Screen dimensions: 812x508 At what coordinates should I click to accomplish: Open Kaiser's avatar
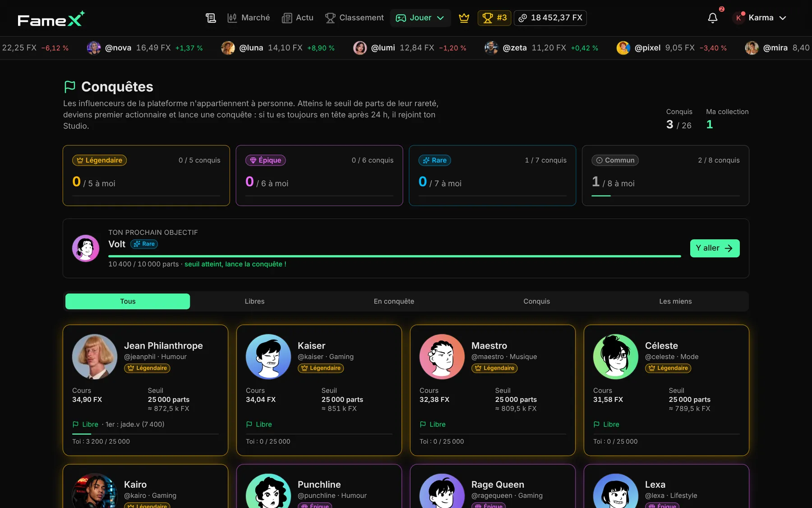pos(268,357)
